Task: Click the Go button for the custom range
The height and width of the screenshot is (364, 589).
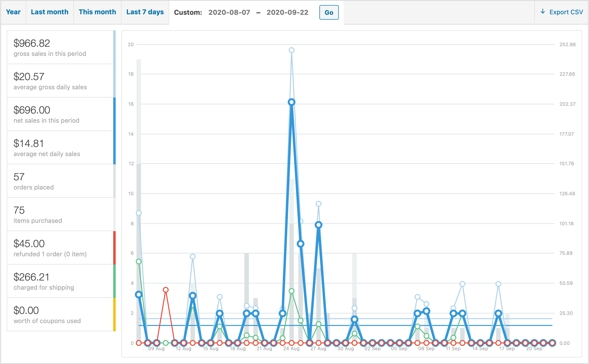Action: [329, 12]
